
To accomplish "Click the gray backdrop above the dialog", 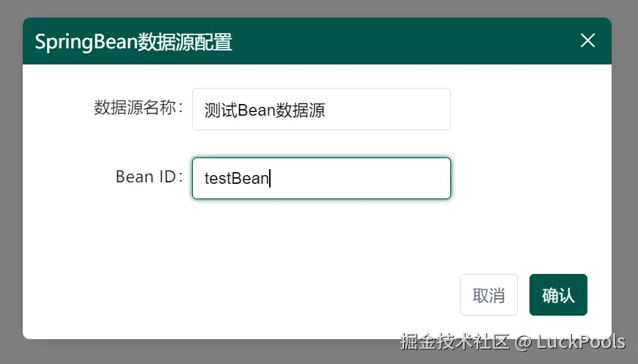I will coord(319,8).
